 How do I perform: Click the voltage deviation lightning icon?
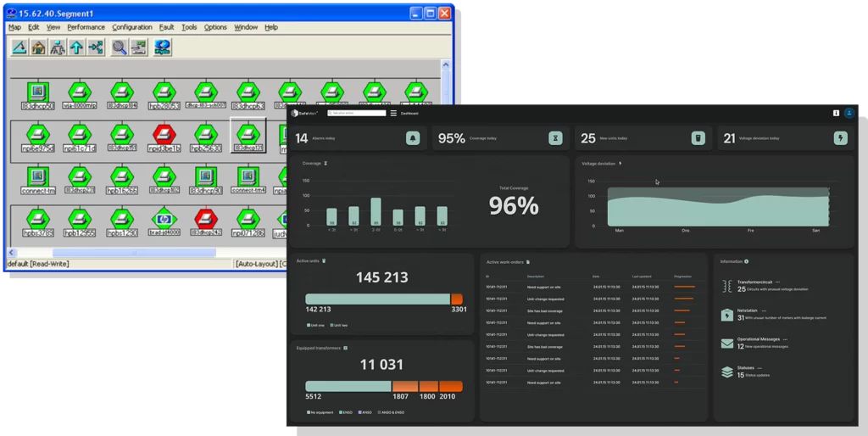[841, 138]
